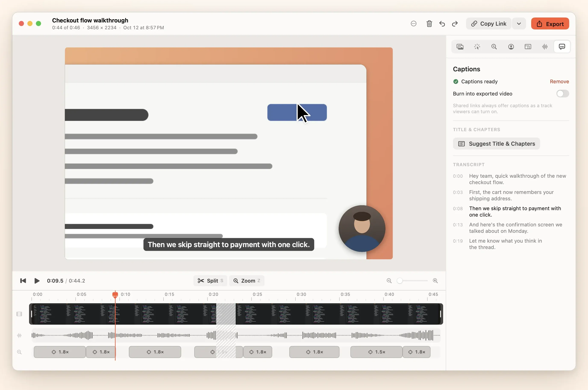Screen dimensions: 588x390
Task: Click Suggest Title & Chapters button
Action: (496, 144)
